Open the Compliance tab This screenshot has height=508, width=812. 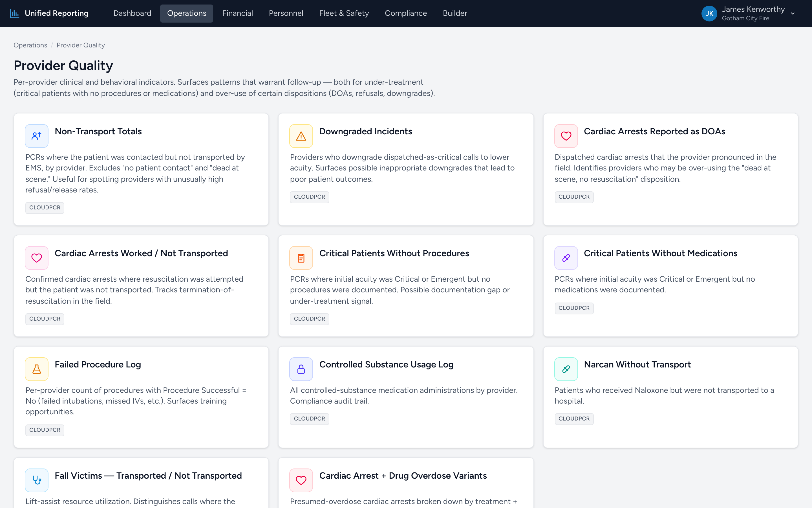coord(406,14)
